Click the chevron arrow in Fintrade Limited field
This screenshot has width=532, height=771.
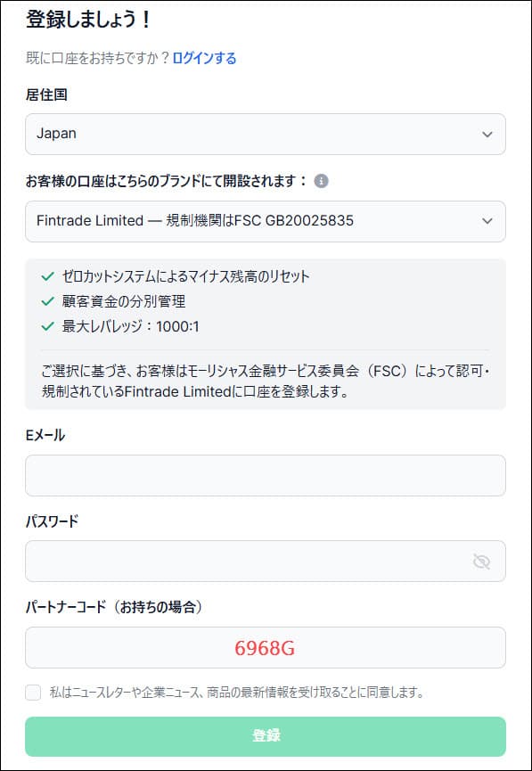[x=487, y=221]
